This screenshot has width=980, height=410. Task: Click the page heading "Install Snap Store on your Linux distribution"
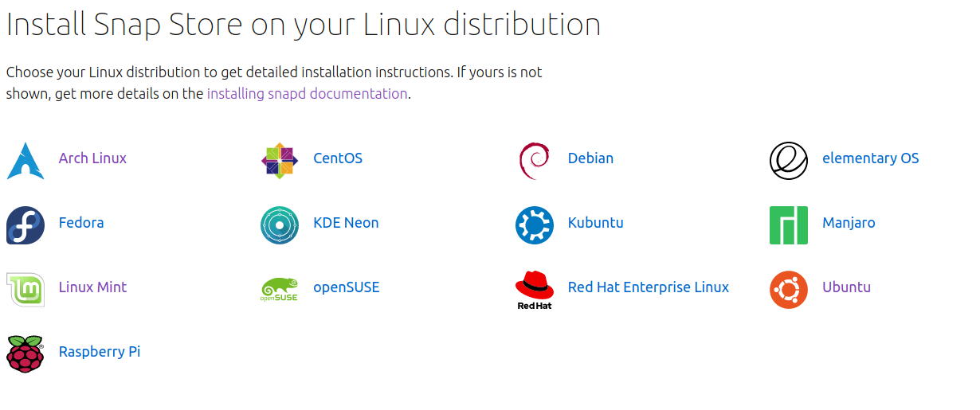pyautogui.click(x=303, y=25)
